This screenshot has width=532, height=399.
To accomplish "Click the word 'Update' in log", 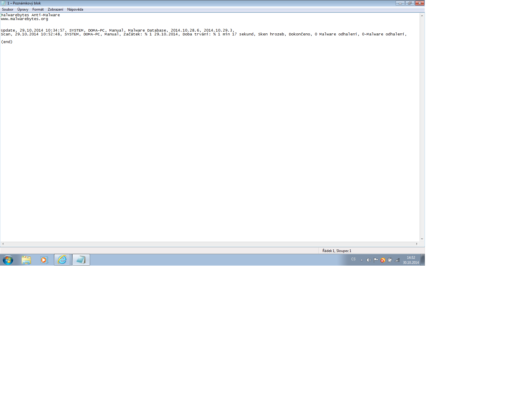I will click(8, 30).
